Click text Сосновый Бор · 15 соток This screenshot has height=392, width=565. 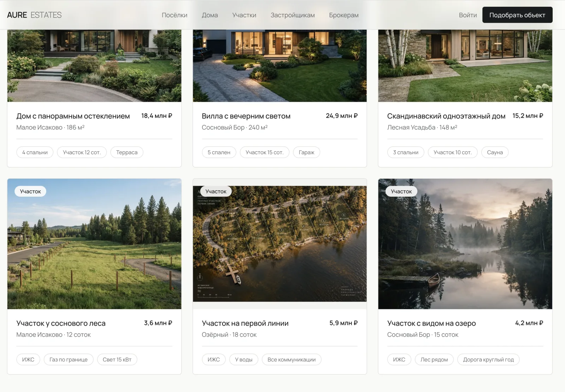coord(423,335)
